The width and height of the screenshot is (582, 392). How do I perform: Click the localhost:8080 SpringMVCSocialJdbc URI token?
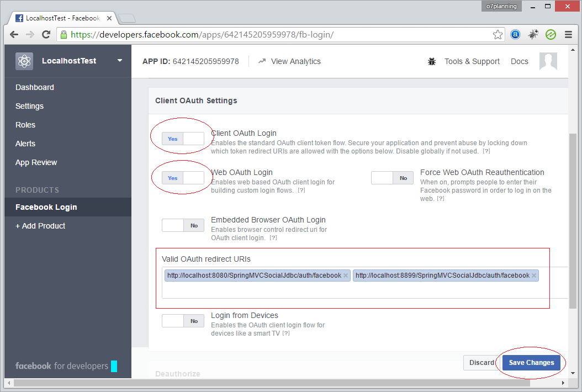(x=258, y=276)
